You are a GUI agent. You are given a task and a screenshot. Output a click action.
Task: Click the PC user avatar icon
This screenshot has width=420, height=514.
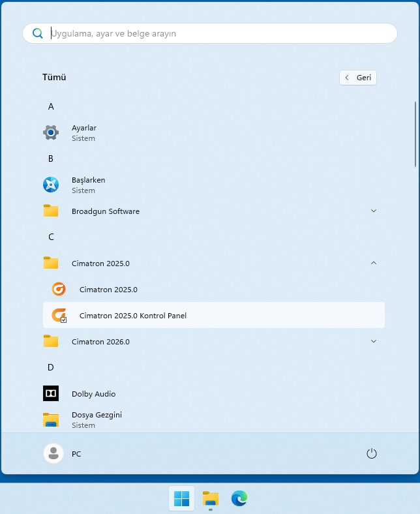tap(53, 453)
